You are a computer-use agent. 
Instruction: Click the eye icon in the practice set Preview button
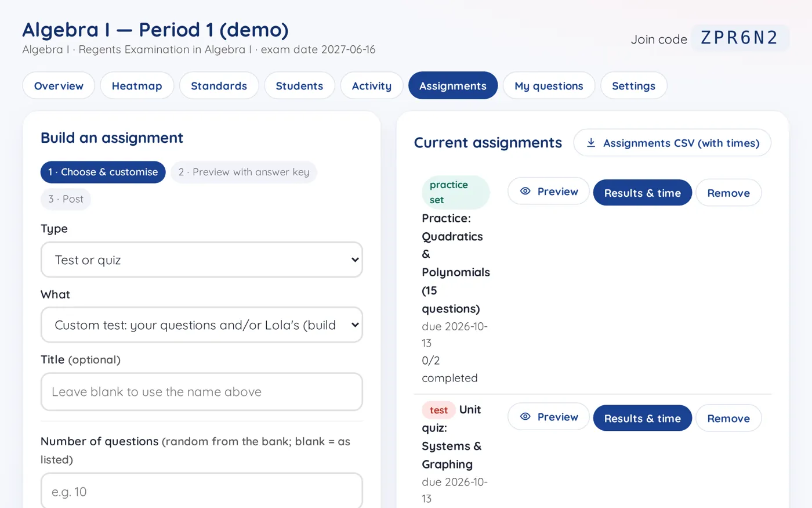[525, 191]
